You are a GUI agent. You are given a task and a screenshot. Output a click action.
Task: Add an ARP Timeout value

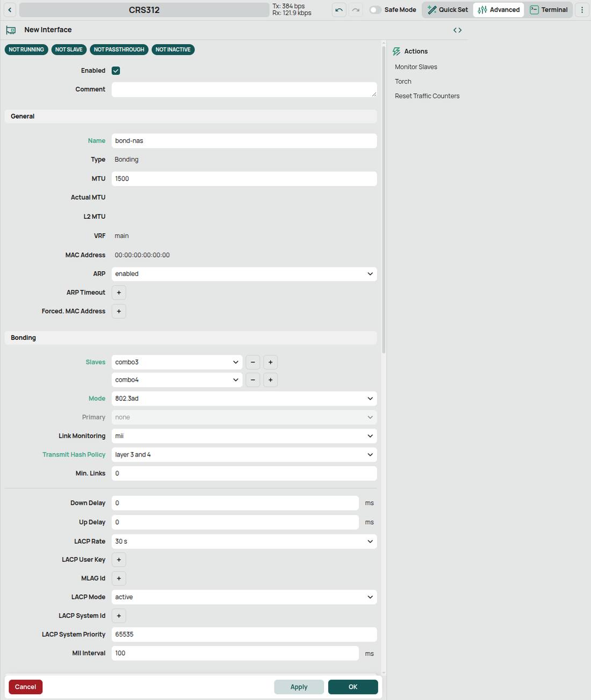point(119,292)
